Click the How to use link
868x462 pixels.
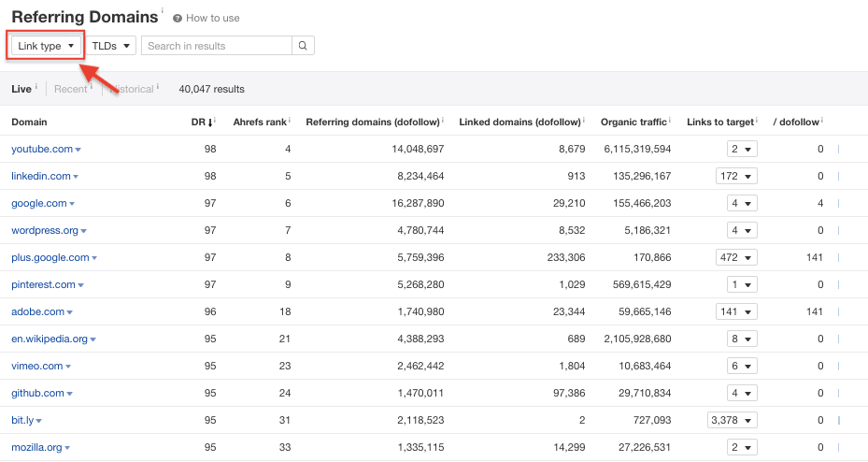point(212,19)
